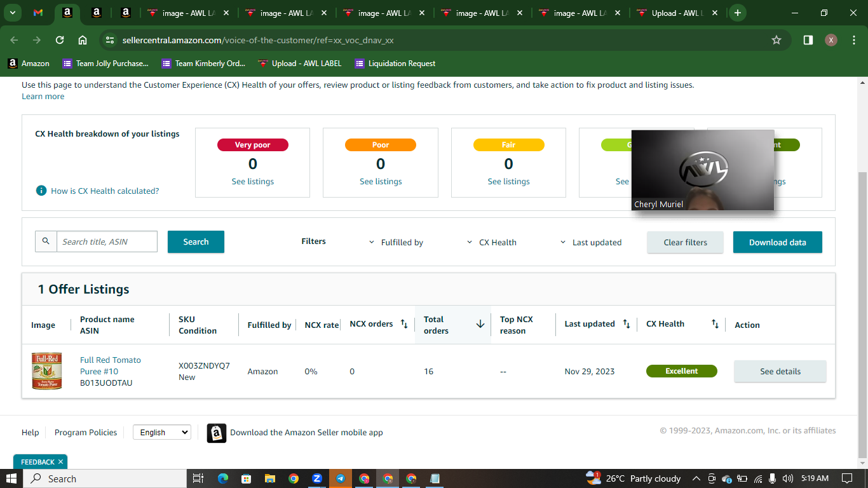Open the Help link in the footer
The width and height of the screenshot is (868, 488).
(30, 432)
